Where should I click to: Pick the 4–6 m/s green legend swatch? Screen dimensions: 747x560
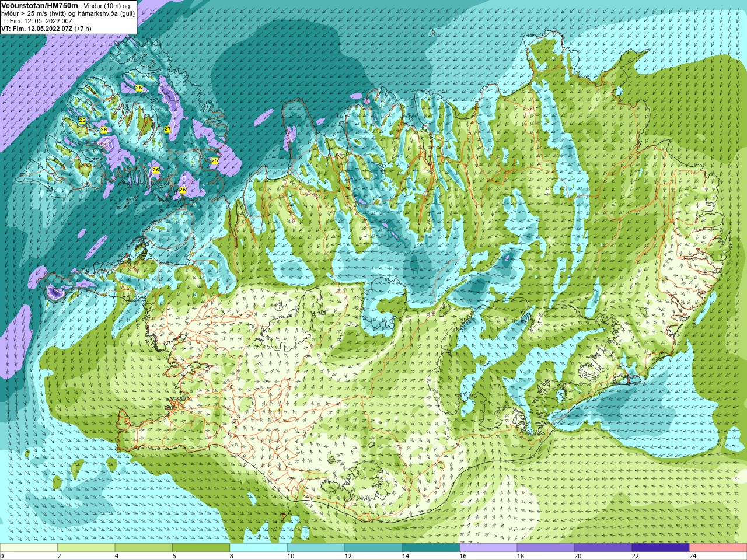[144, 548]
